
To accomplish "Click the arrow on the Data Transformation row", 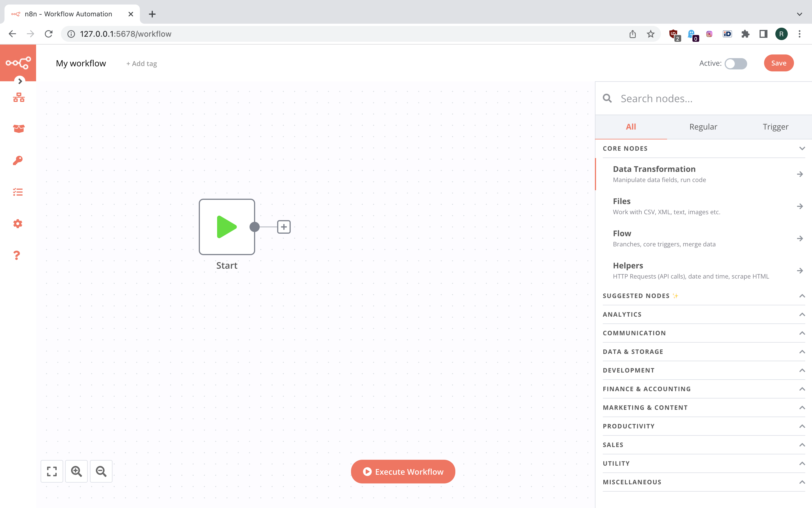I will (800, 174).
